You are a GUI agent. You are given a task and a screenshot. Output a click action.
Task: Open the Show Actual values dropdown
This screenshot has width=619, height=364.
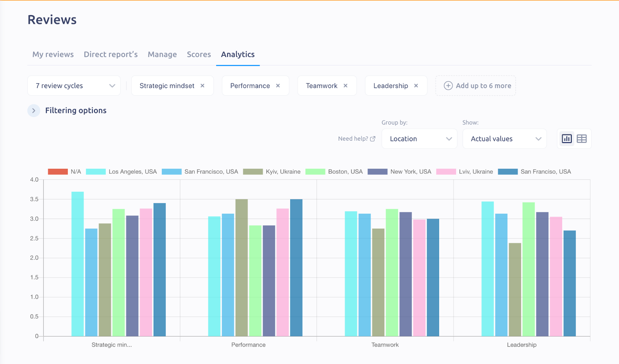504,138
